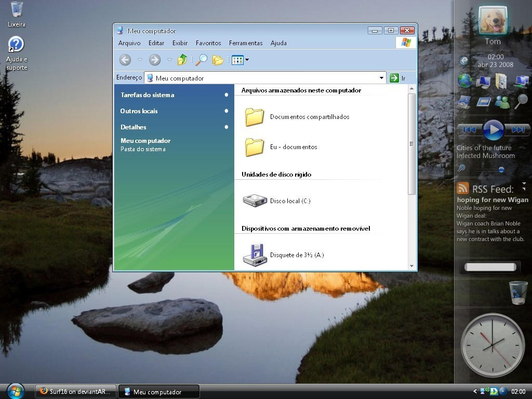Open the Ferramentas menu
Image resolution: width=532 pixels, height=399 pixels.
246,43
